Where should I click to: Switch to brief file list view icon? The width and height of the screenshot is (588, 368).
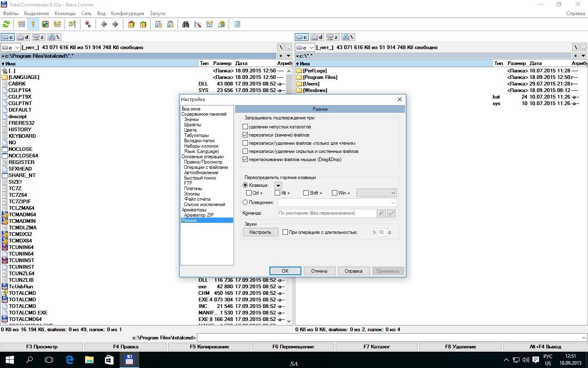tap(22, 25)
